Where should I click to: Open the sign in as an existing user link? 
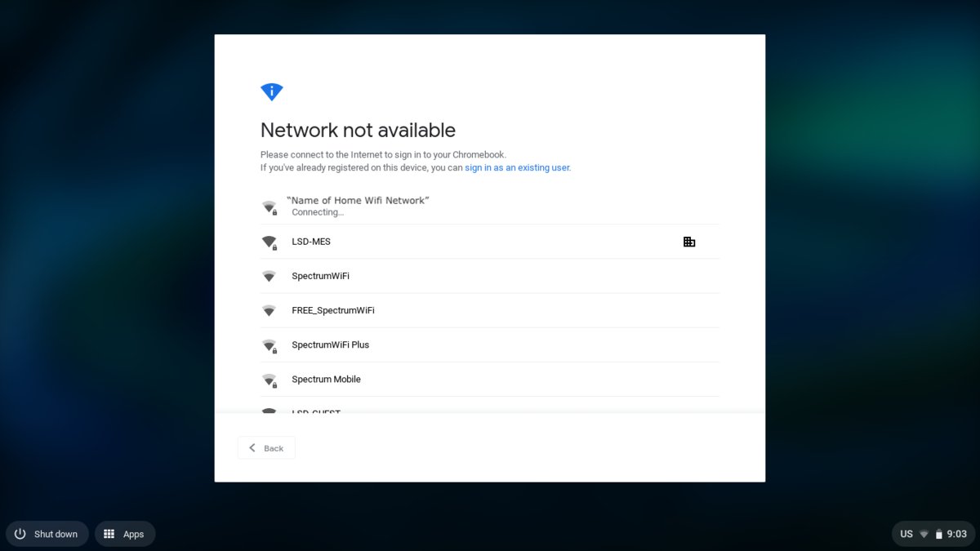517,168
